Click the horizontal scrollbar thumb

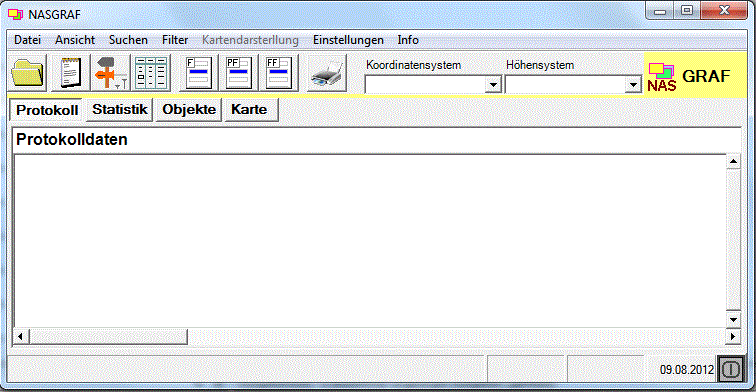pyautogui.click(x=108, y=336)
